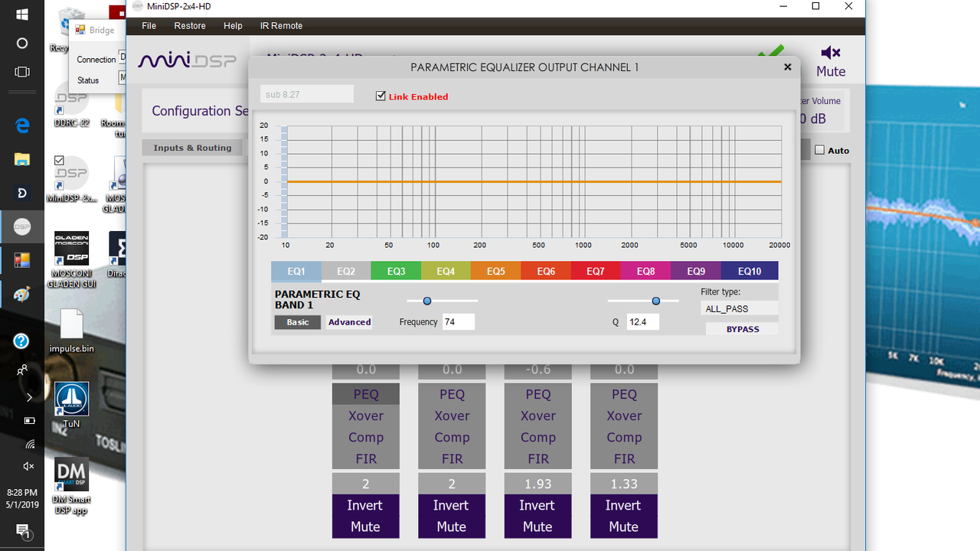The image size is (980, 551).
Task: Invert the output with delay 1.93
Action: click(x=537, y=505)
